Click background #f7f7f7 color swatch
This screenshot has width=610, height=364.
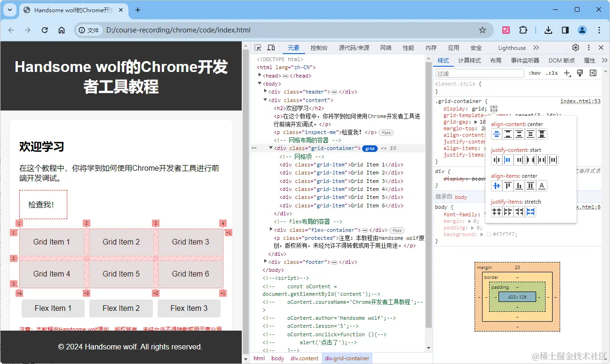489,234
